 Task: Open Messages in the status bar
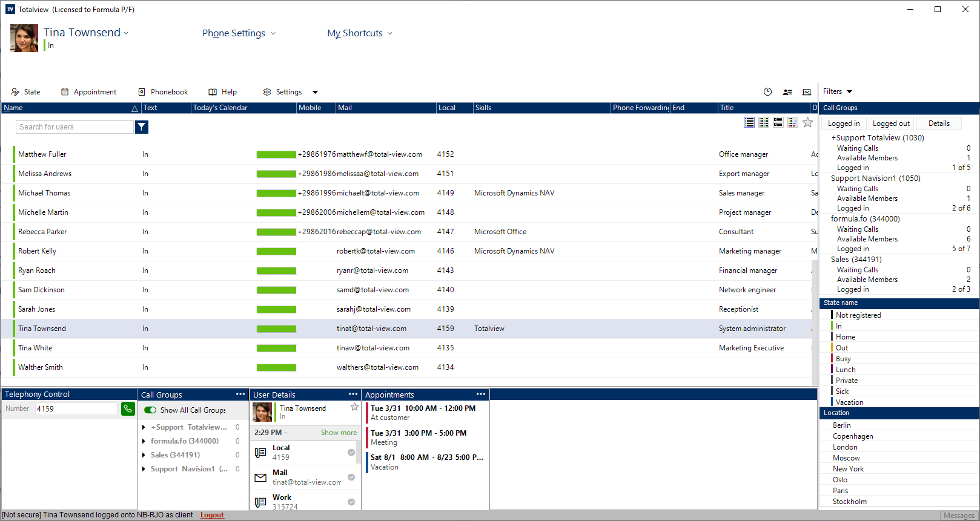pyautogui.click(x=959, y=516)
